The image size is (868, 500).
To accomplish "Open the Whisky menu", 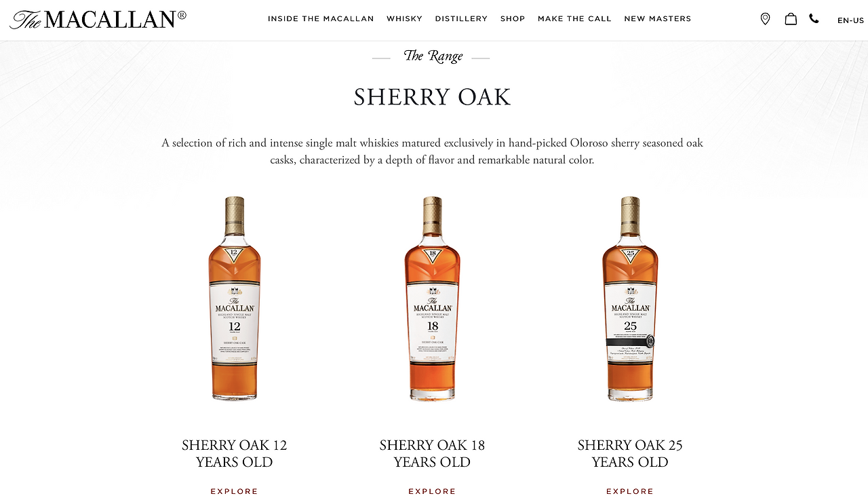I will click(404, 19).
